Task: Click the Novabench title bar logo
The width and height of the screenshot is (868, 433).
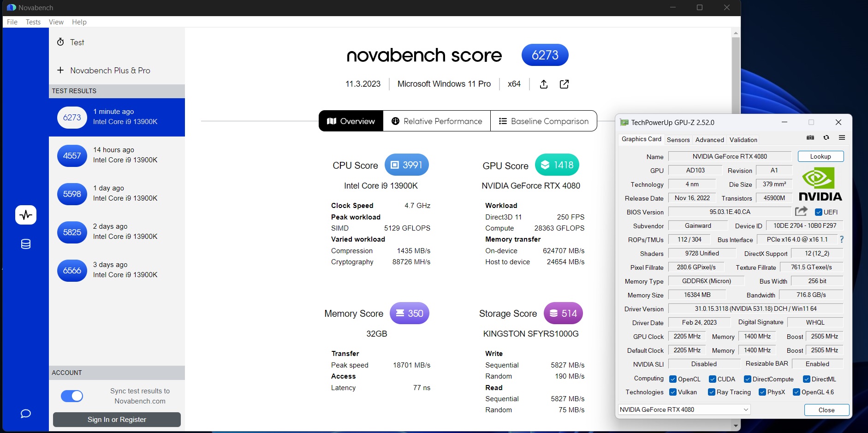Action: 12,7
